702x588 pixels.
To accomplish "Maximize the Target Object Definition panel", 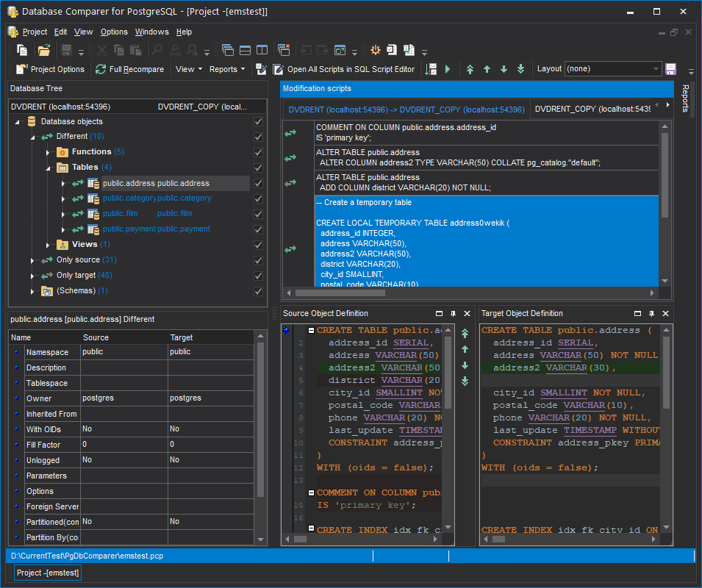I will [637, 314].
